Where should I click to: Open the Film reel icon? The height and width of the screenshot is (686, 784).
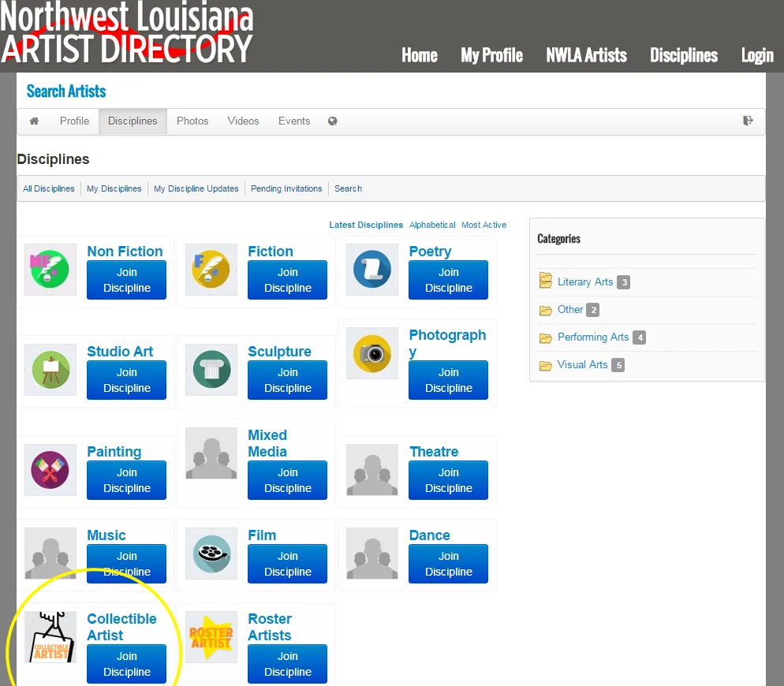[211, 553]
